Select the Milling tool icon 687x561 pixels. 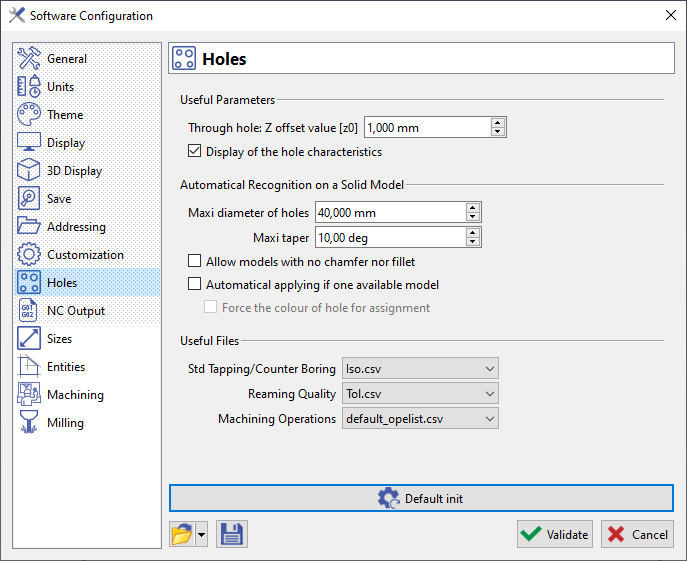point(29,423)
